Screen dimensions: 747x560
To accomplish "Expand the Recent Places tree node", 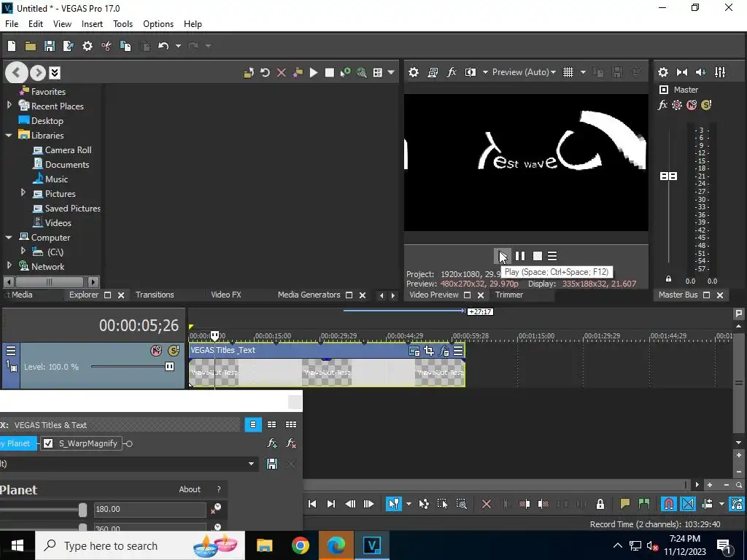I will (9, 106).
